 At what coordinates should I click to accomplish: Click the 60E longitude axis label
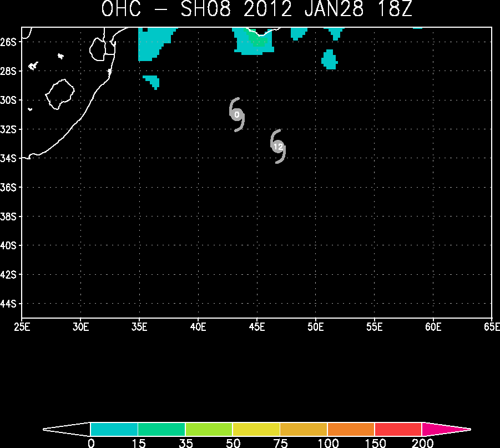tap(433, 327)
